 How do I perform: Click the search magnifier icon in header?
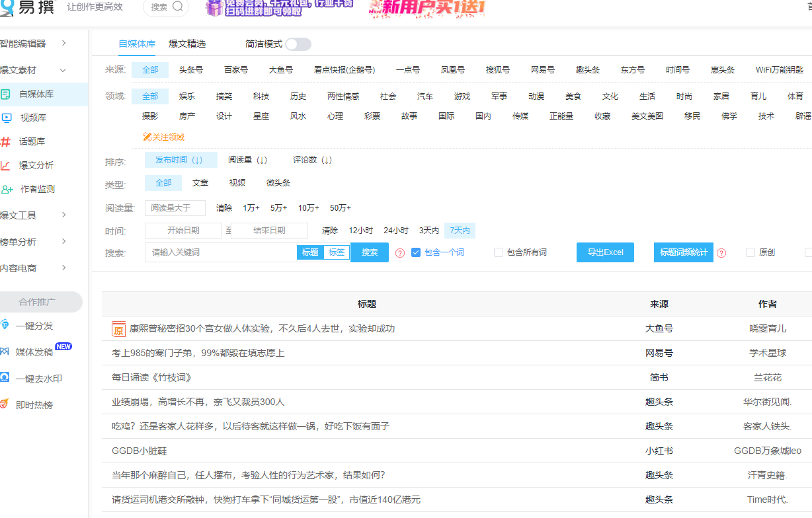pyautogui.click(x=177, y=7)
